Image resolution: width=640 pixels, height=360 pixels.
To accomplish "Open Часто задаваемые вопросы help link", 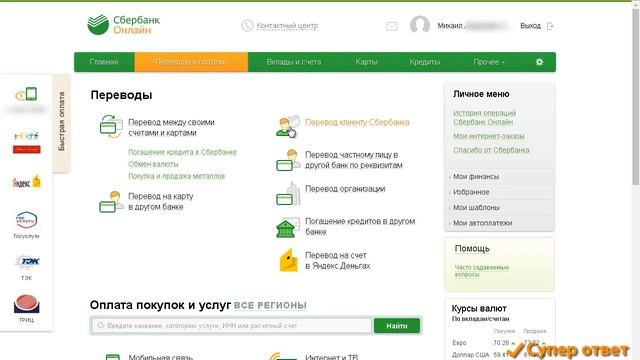I will point(482,271).
